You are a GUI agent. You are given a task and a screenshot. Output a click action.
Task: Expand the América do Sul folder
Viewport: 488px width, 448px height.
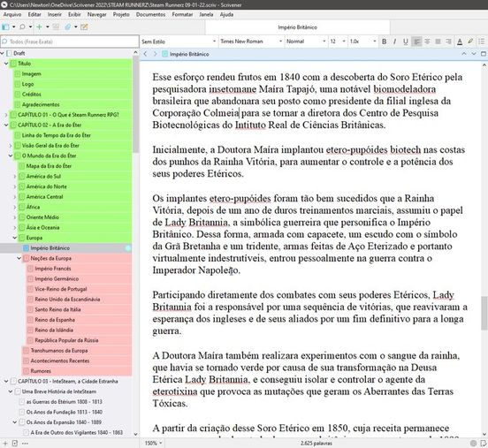(15, 177)
